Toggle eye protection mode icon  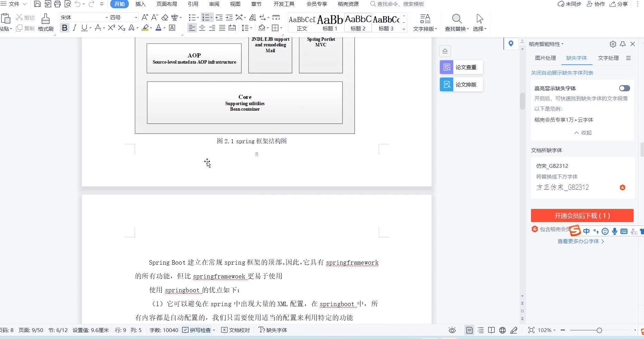pyautogui.click(x=452, y=330)
